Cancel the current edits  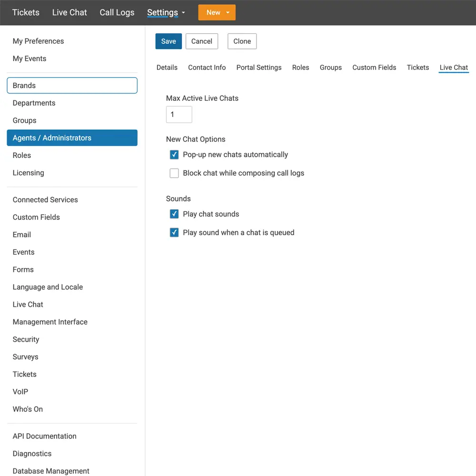click(x=201, y=41)
